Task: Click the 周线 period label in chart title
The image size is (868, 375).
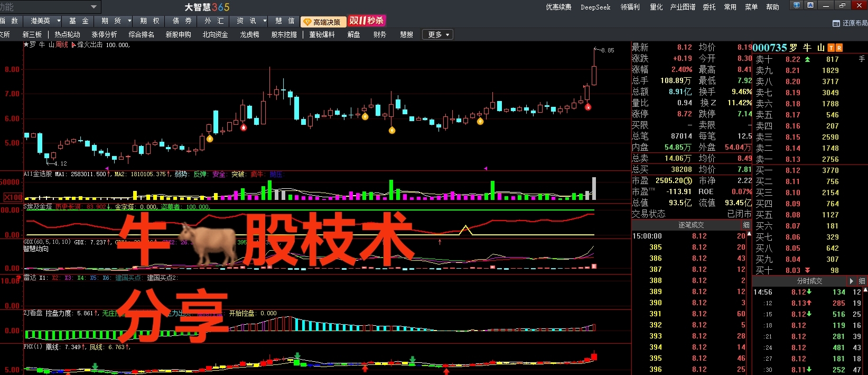Action: pyautogui.click(x=62, y=45)
